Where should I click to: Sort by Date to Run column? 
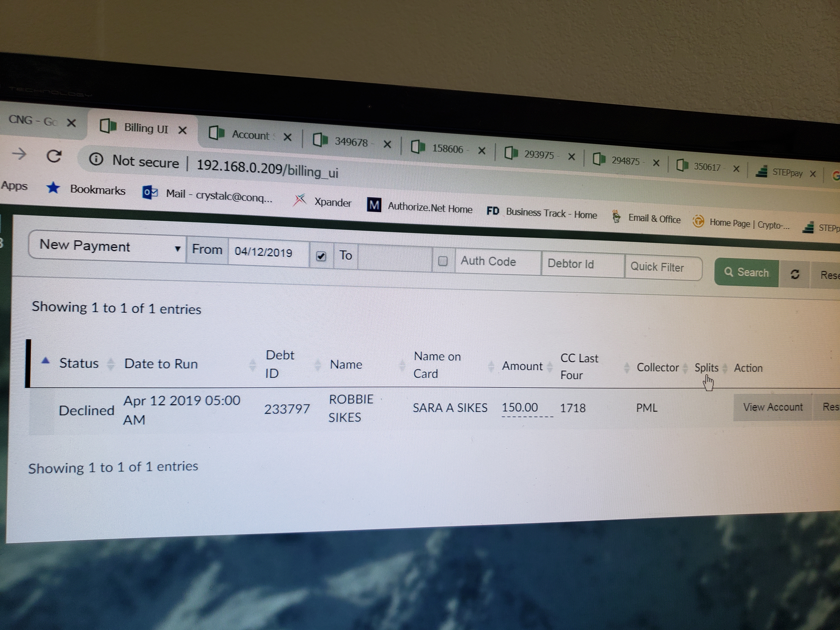click(161, 364)
